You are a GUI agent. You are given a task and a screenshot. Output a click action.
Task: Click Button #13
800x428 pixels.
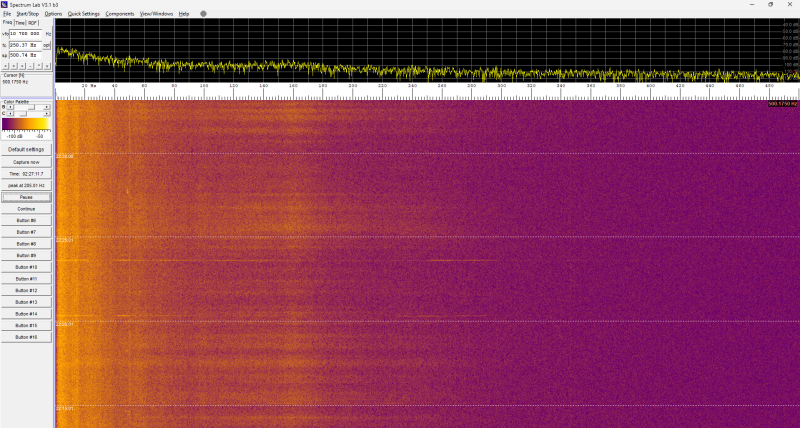26,302
